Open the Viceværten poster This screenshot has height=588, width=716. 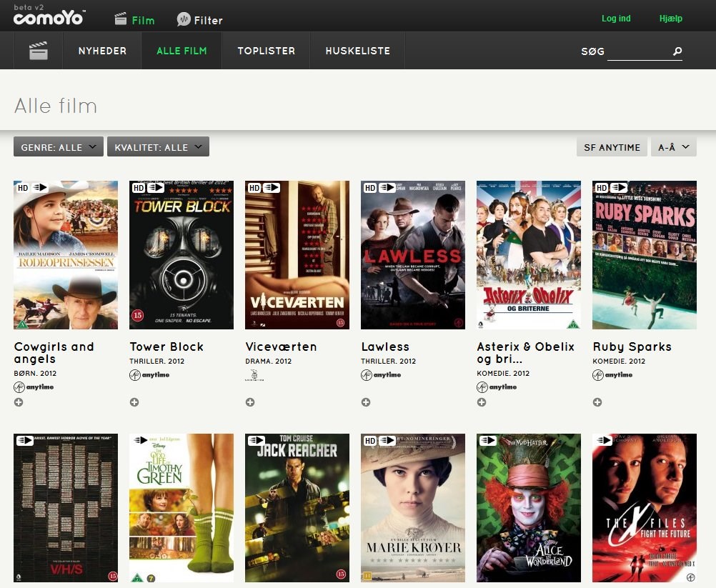pos(297,255)
